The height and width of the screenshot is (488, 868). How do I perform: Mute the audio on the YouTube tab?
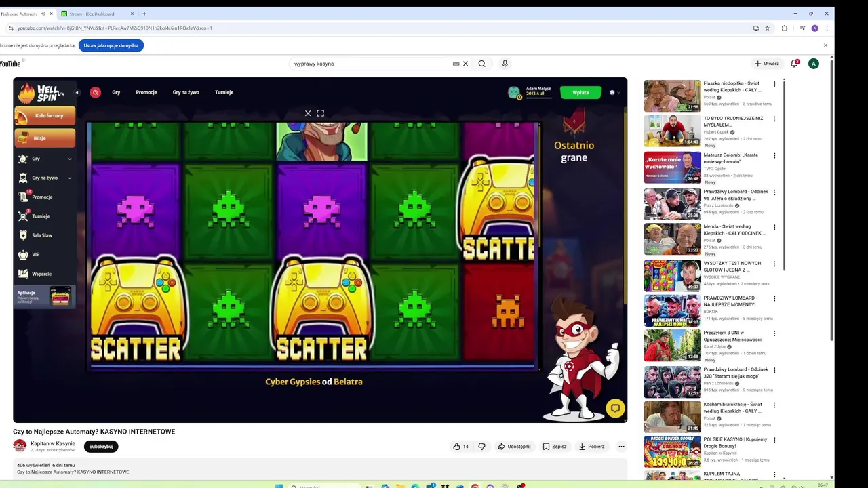43,14
